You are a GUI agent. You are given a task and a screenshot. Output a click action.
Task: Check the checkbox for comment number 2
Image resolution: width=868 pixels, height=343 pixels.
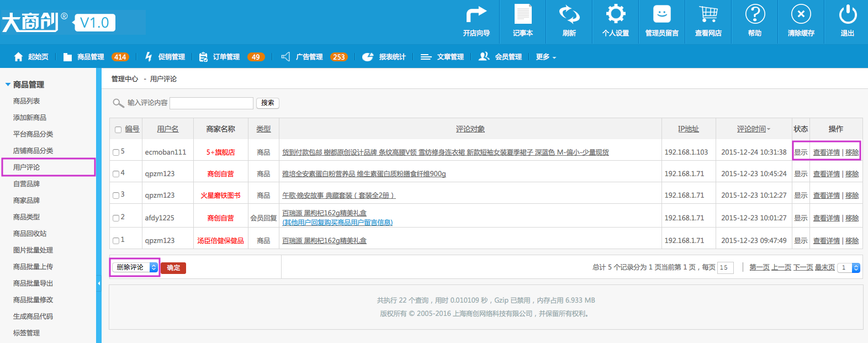pyautogui.click(x=116, y=218)
